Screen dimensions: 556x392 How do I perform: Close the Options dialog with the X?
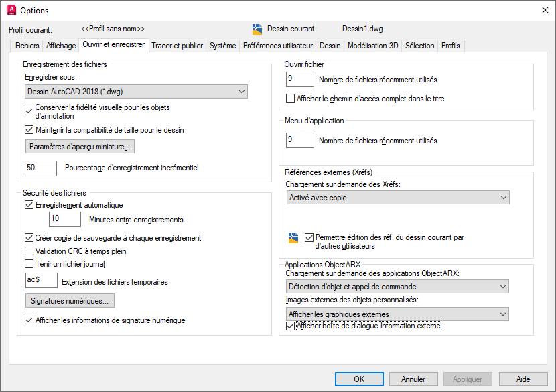[545, 10]
